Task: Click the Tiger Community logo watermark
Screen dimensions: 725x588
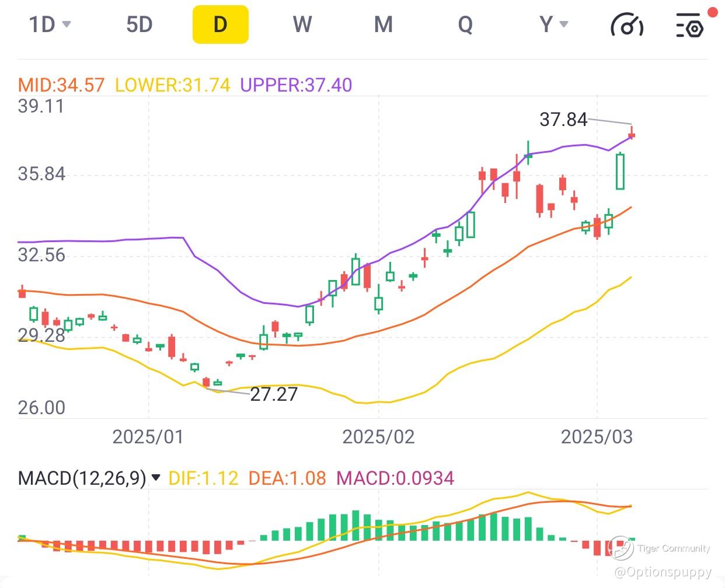Action: (x=620, y=547)
